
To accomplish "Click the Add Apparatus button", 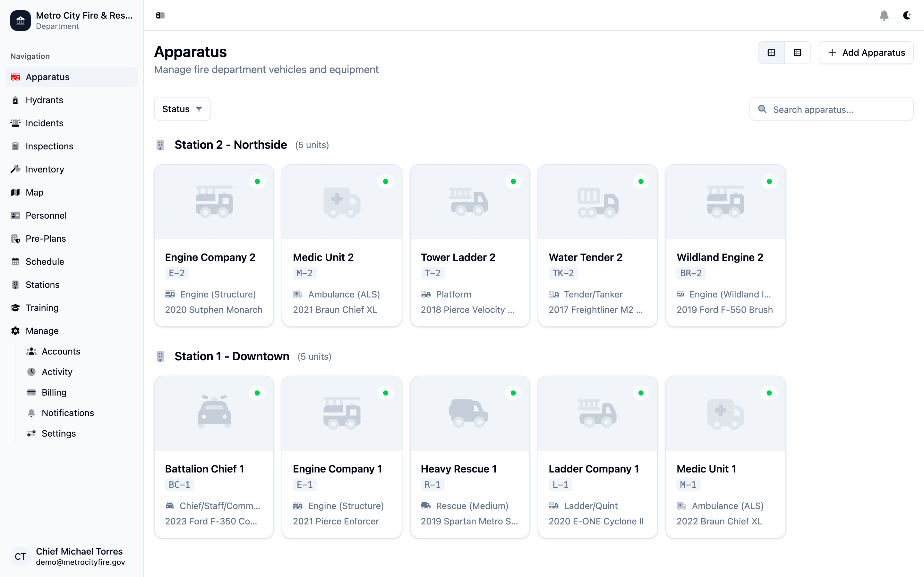I will pos(866,52).
